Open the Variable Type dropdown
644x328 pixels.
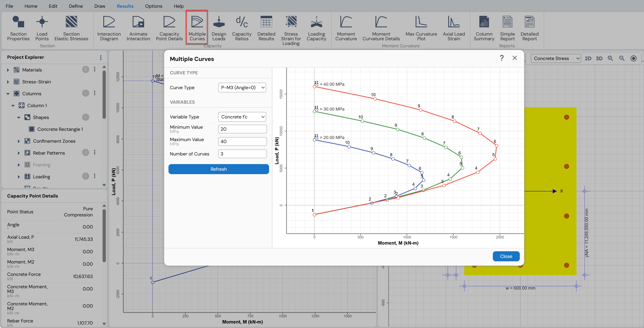242,117
